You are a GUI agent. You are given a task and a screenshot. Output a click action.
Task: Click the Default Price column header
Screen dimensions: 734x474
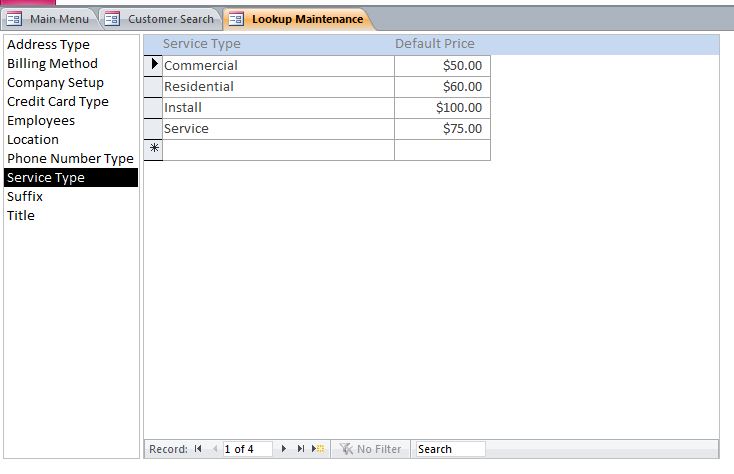[x=434, y=44]
